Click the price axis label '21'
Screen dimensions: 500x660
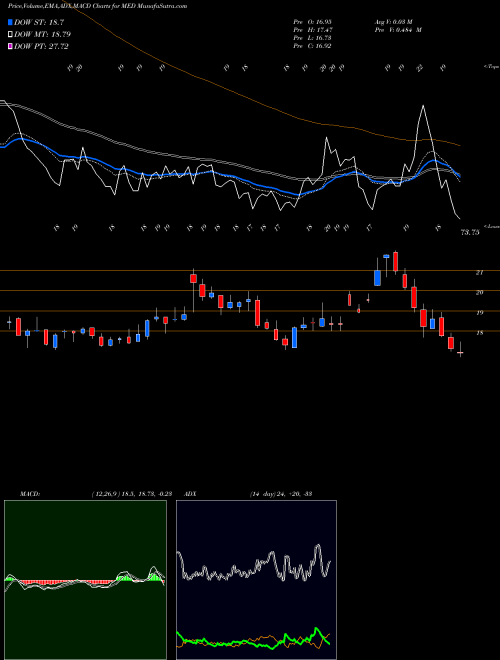pyautogui.click(x=479, y=273)
